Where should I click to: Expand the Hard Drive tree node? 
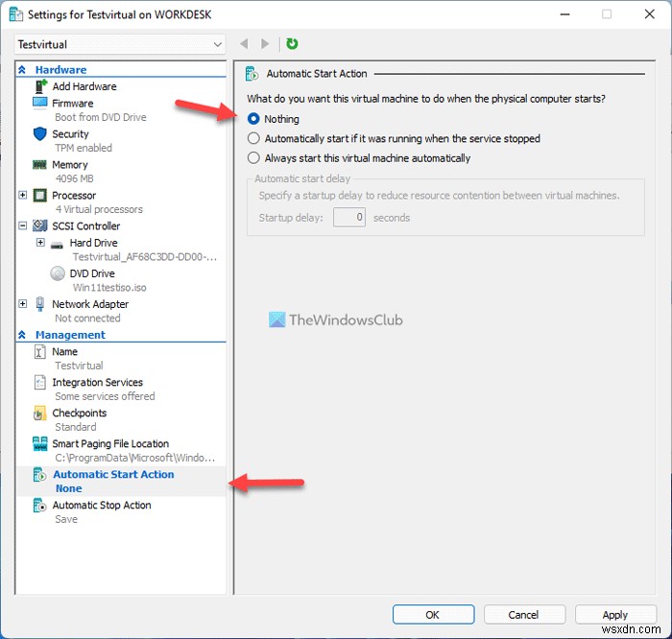pos(40,243)
